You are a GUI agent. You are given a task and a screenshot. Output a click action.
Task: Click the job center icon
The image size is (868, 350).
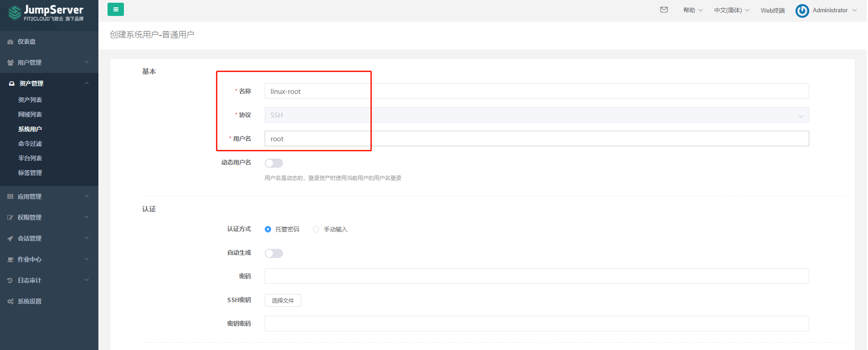pos(10,260)
